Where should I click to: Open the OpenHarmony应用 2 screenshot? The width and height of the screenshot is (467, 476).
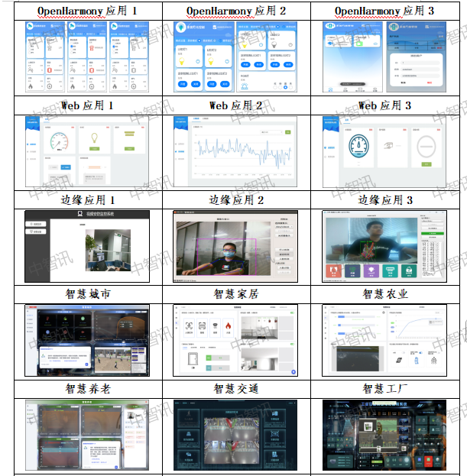(x=235, y=57)
